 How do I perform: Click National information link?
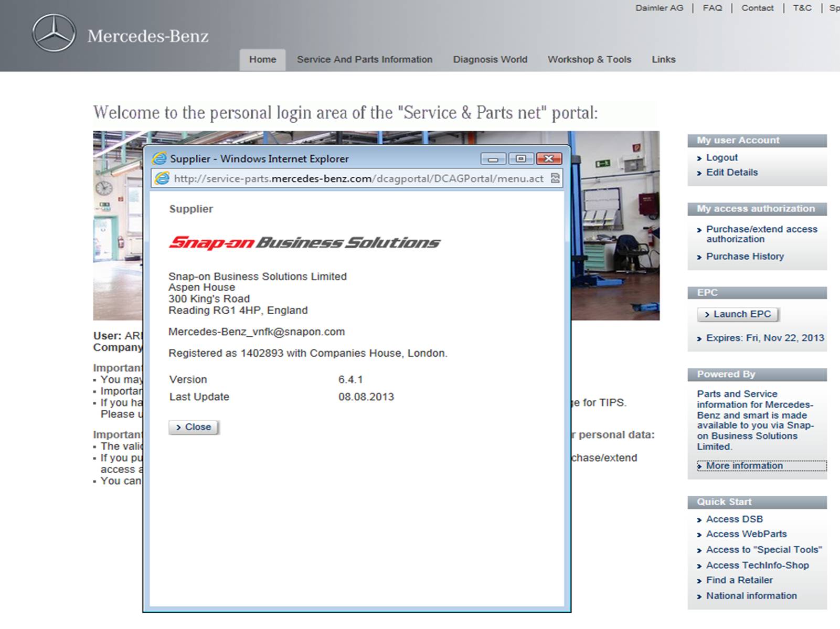[751, 595]
